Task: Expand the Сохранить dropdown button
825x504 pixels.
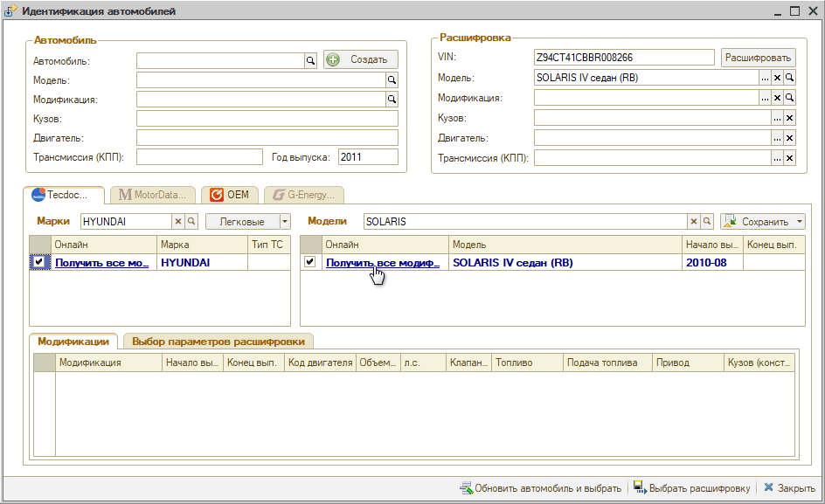Action: [x=799, y=222]
